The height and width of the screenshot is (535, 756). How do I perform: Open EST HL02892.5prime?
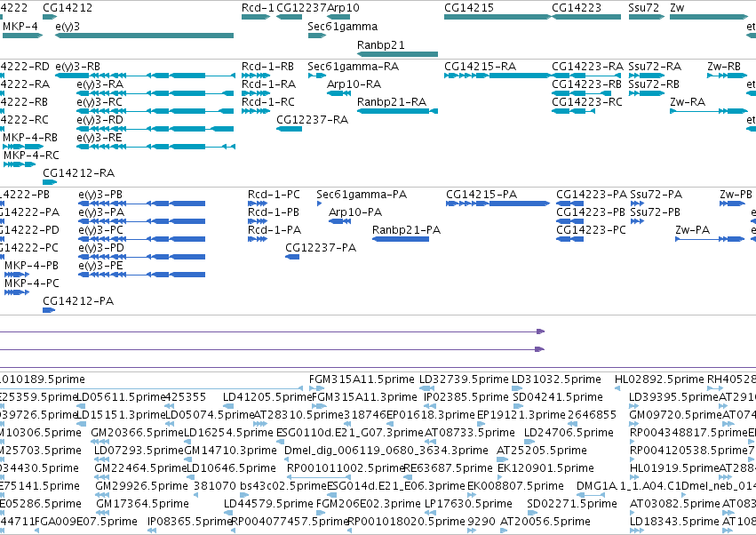617,388
